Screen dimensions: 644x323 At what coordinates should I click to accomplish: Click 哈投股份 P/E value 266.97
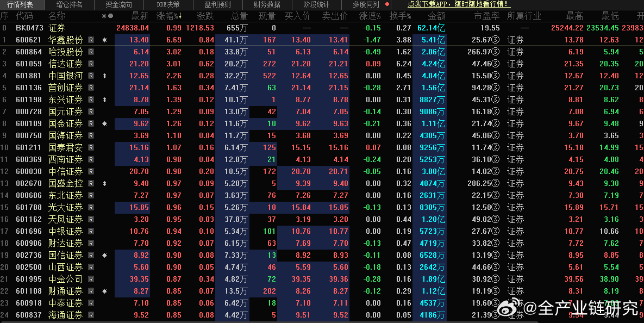pos(479,52)
